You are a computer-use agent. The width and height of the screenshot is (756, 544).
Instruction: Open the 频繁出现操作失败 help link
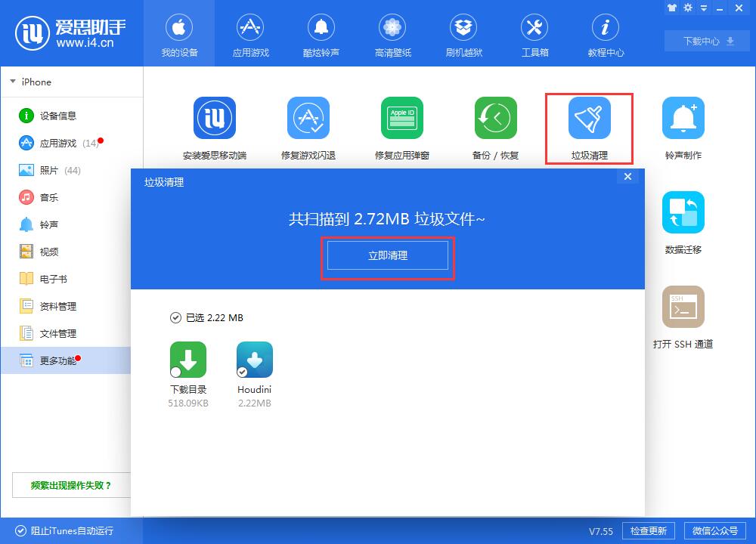72,485
